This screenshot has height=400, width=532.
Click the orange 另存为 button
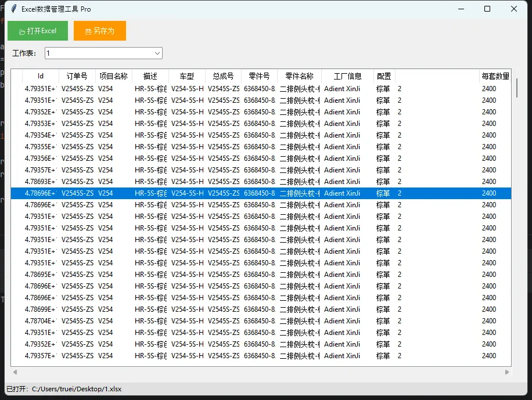[x=99, y=31]
